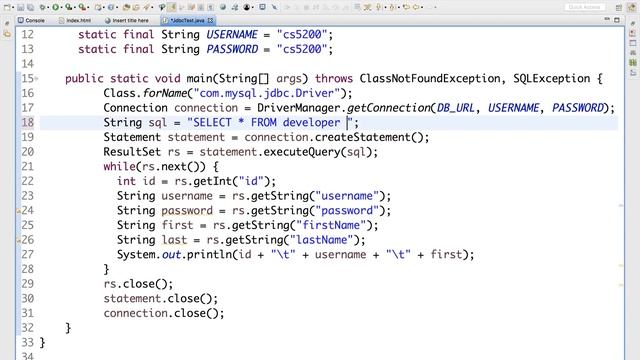Screen dimensions: 640x360
Task: Click 'connection.close();' on line 31
Action: [164, 313]
